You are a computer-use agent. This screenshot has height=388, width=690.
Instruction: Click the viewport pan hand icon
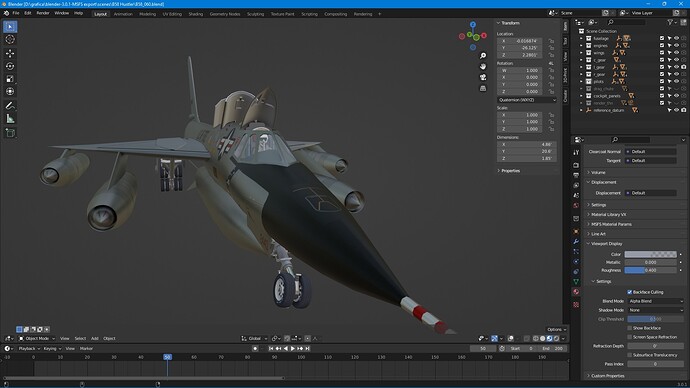tap(483, 66)
